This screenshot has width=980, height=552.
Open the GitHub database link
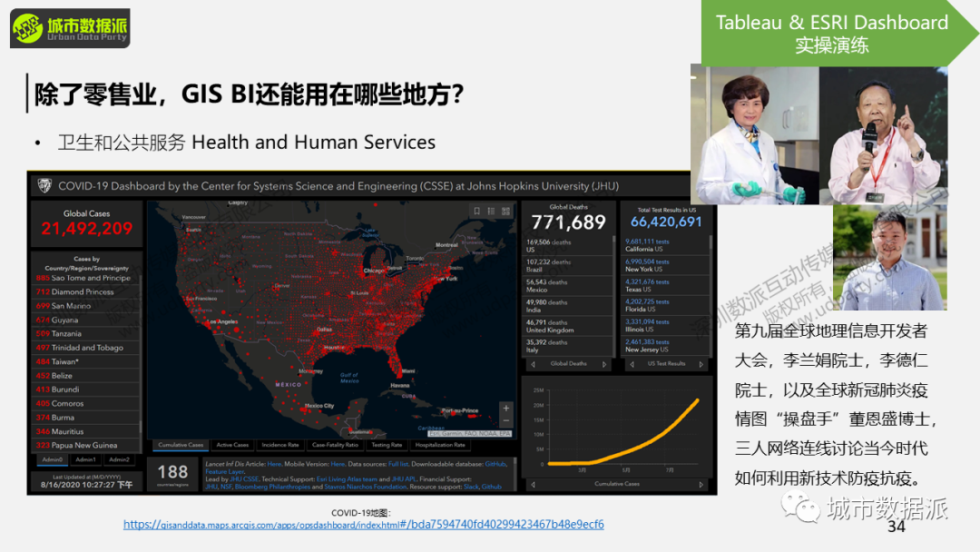pos(495,464)
